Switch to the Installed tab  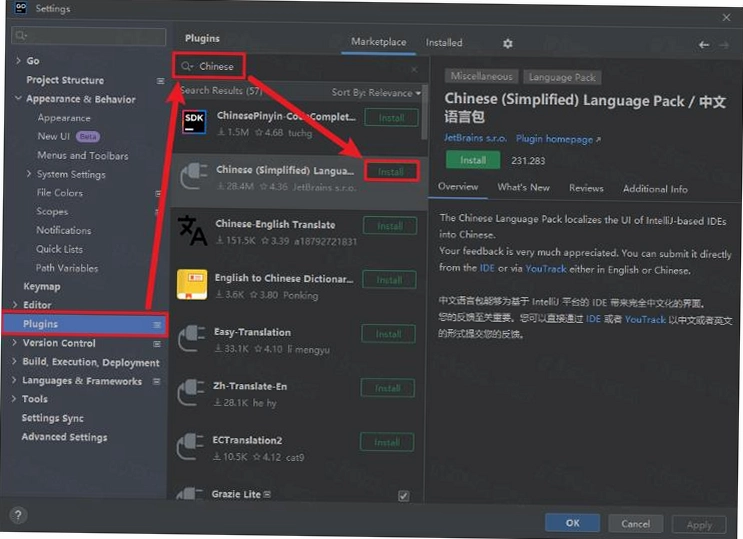(444, 43)
